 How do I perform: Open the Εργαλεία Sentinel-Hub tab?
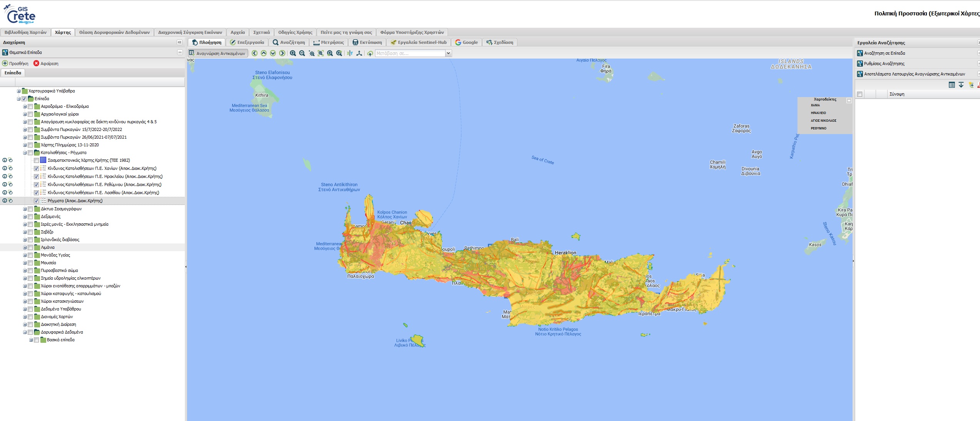click(419, 42)
